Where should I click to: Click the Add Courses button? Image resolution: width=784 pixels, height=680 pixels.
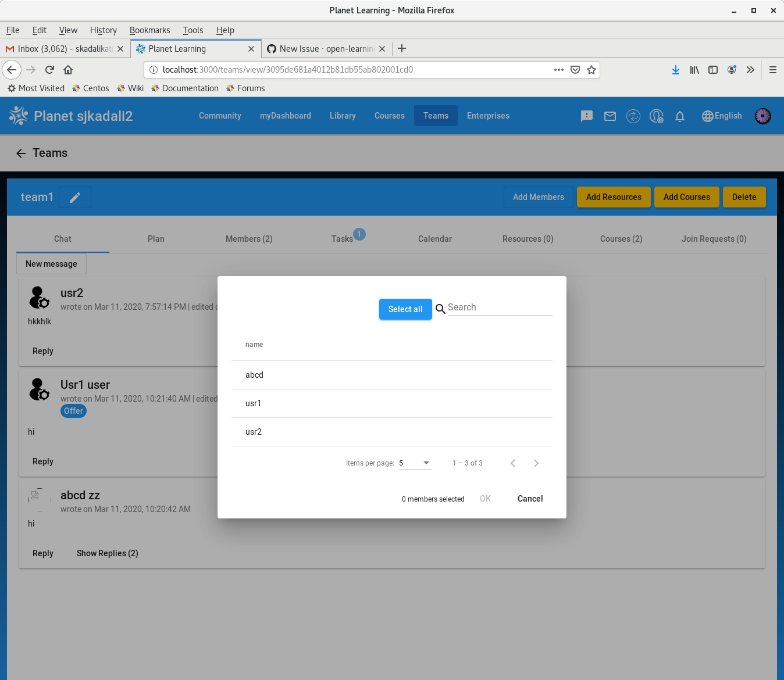pos(686,197)
